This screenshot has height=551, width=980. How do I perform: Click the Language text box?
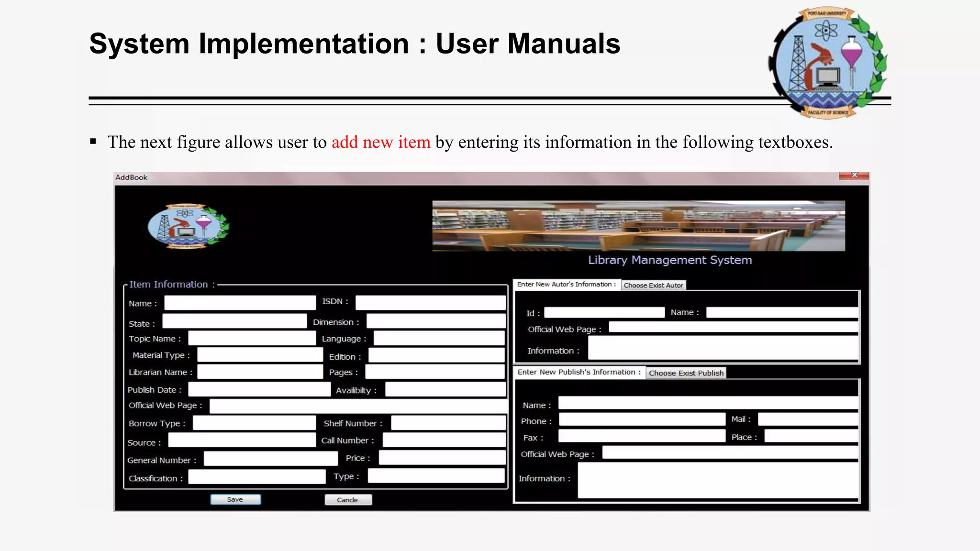[x=439, y=338]
